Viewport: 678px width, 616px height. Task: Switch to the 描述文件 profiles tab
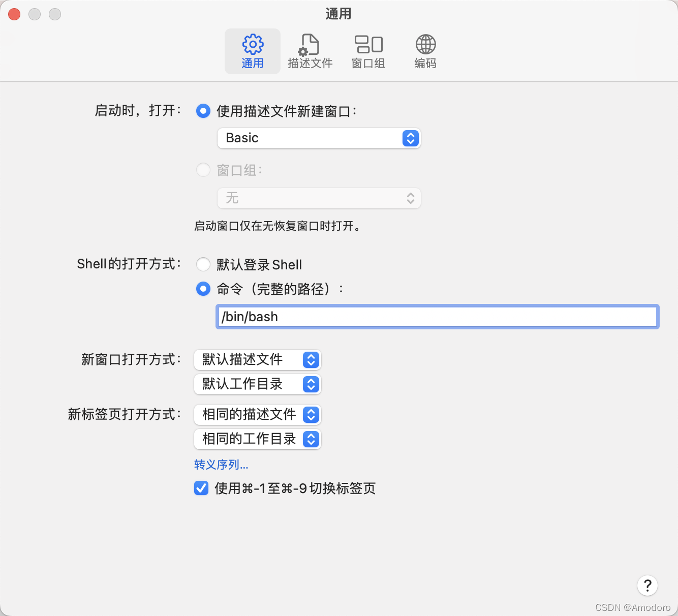coord(310,51)
